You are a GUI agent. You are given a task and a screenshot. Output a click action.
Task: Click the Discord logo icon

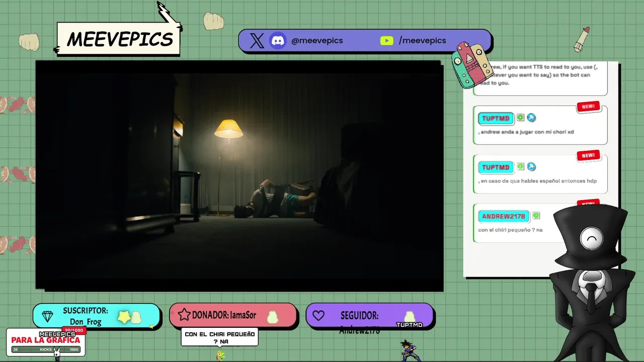278,41
